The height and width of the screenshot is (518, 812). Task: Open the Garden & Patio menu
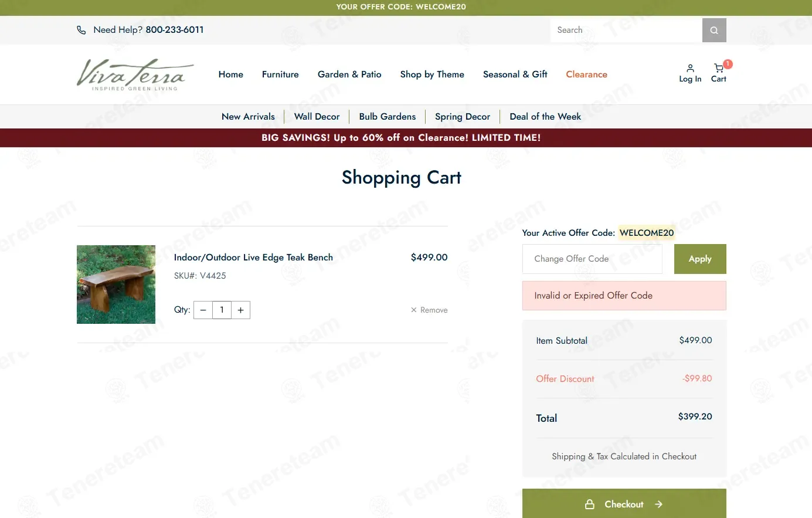tap(349, 75)
